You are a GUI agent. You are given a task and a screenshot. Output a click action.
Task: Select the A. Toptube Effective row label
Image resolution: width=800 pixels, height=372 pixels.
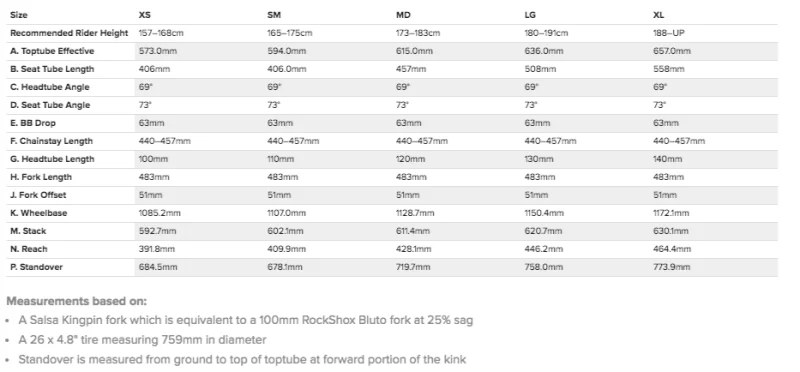pyautogui.click(x=52, y=51)
